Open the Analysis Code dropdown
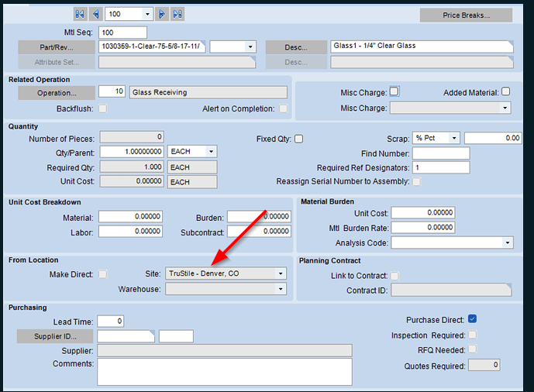 tap(507, 242)
